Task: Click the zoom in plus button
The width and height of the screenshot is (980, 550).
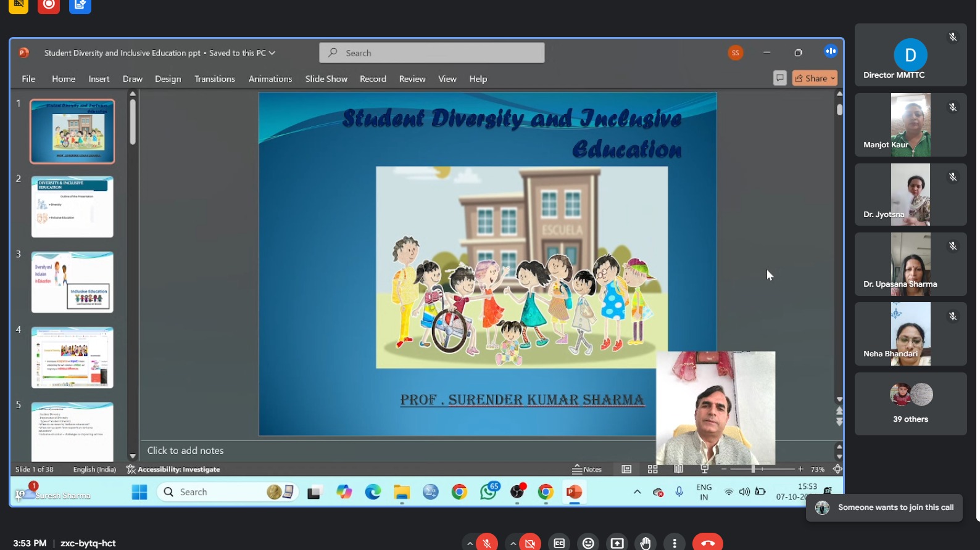Action: click(x=800, y=469)
